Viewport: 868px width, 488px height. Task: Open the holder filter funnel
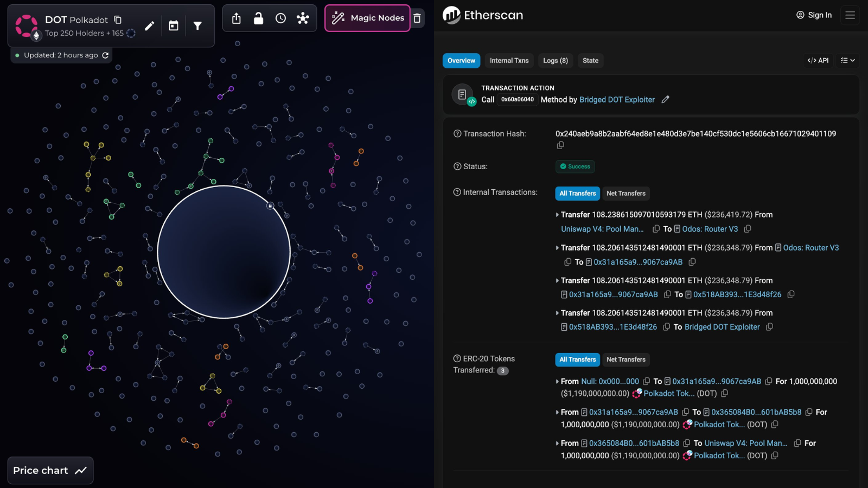click(x=197, y=25)
